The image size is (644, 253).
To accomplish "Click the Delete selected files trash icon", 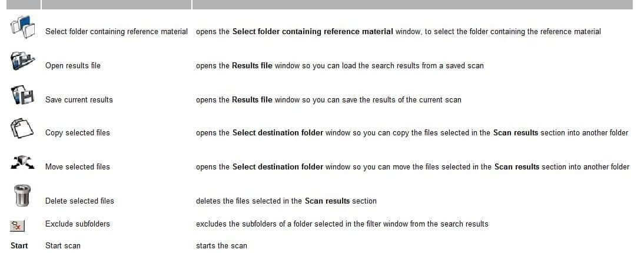I will tap(22, 195).
